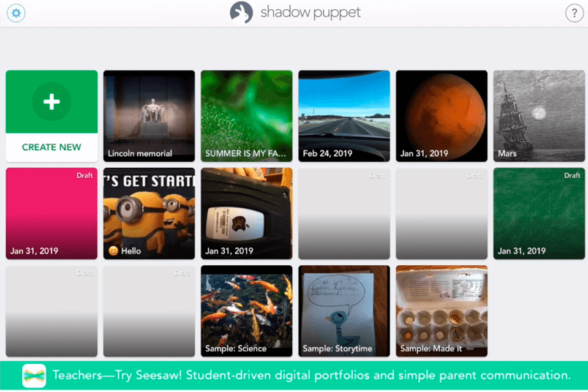Open the blank draft beside the Apple project
The height and width of the screenshot is (392, 588).
coord(344,213)
